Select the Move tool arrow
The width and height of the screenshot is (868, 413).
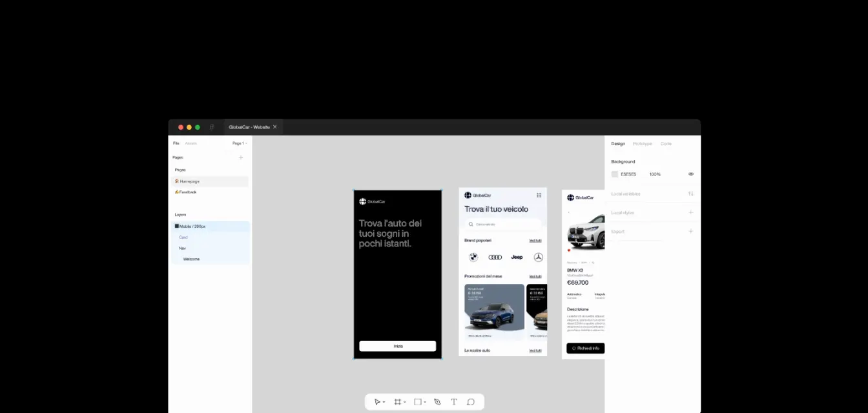[377, 402]
